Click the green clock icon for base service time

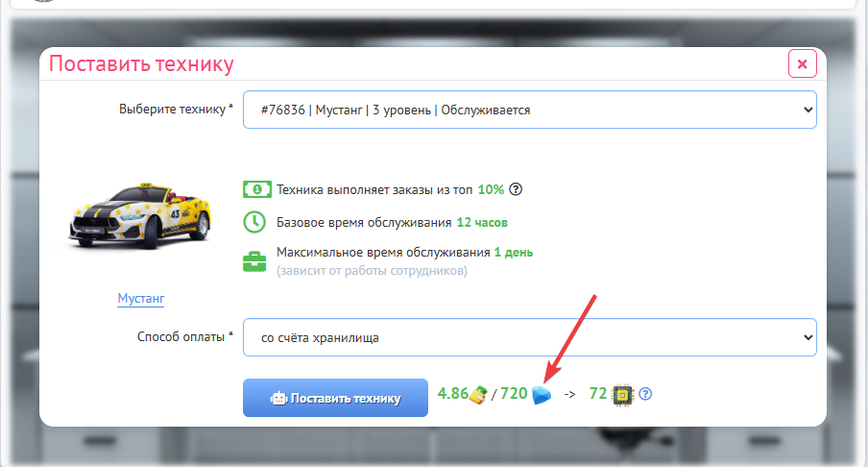(x=254, y=222)
